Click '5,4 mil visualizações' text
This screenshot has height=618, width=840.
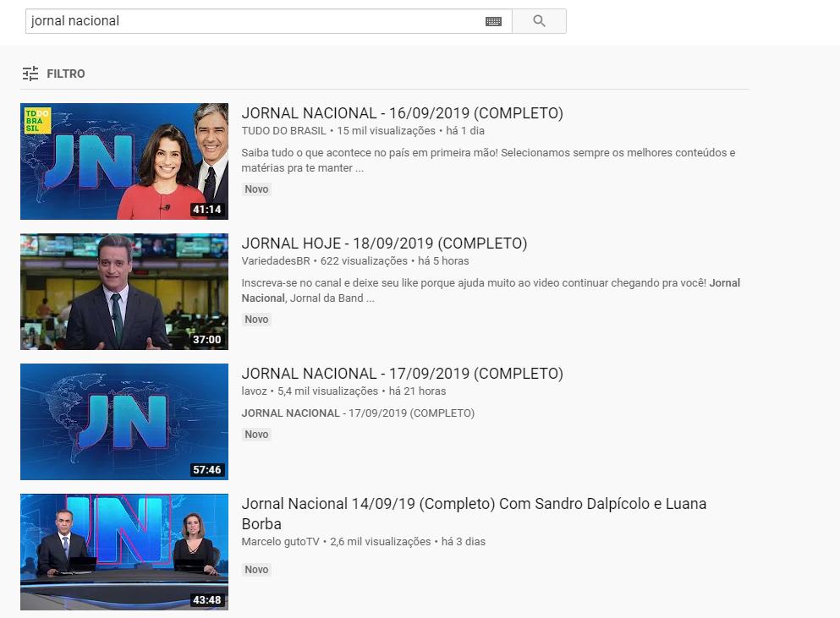pyautogui.click(x=328, y=391)
